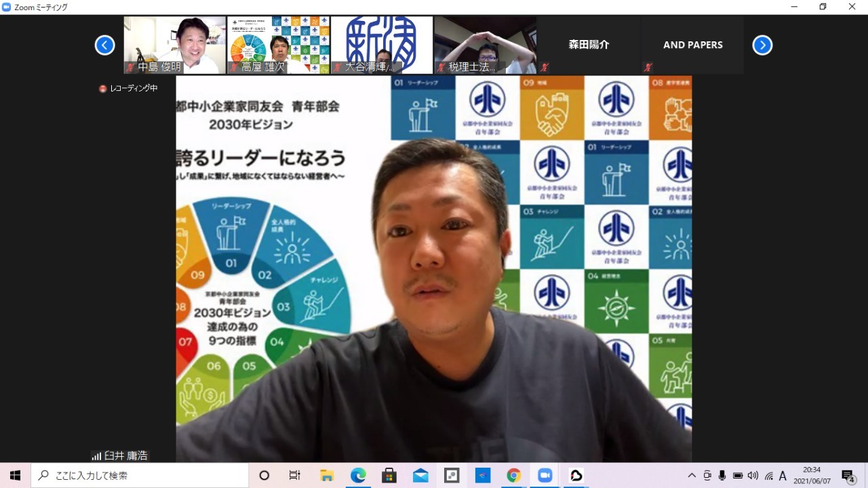Viewport: 868px width, 488px height.
Task: Open the Windows Start menu
Action: pos(15,475)
